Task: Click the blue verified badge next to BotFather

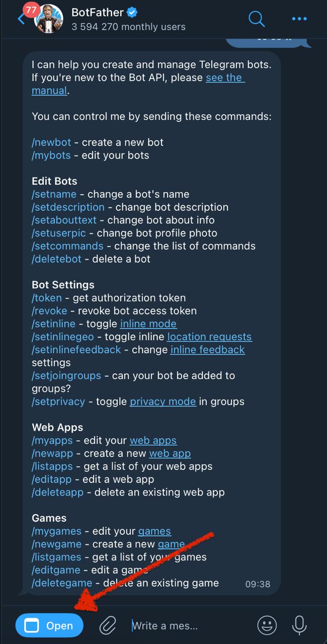Action: point(131,14)
